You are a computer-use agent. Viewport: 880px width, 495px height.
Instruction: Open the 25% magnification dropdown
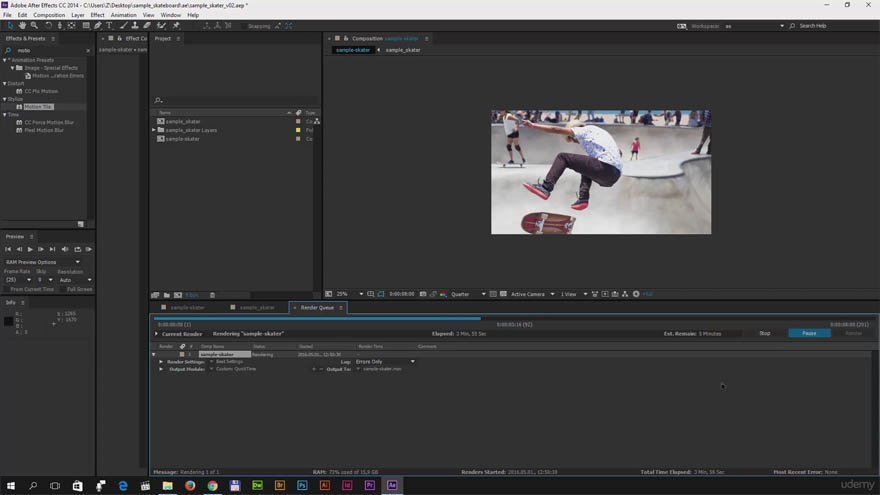coord(349,294)
